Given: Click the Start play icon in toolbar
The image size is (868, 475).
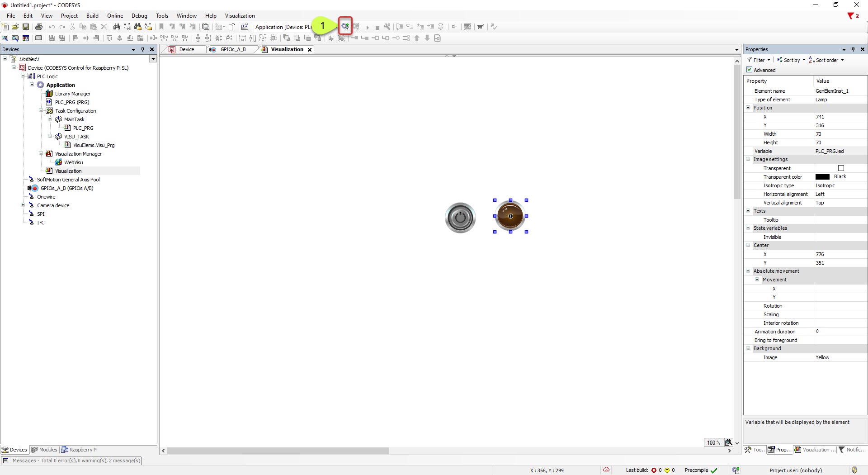Looking at the screenshot, I should 368,28.
